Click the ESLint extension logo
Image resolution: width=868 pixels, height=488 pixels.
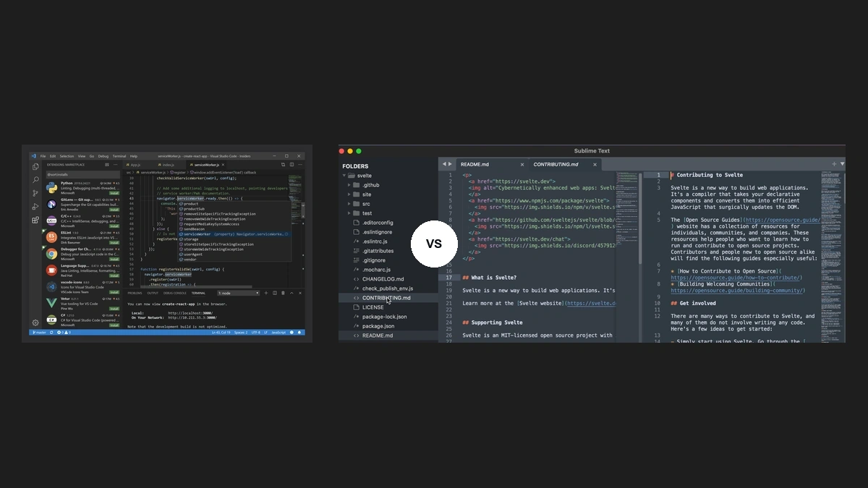click(51, 237)
